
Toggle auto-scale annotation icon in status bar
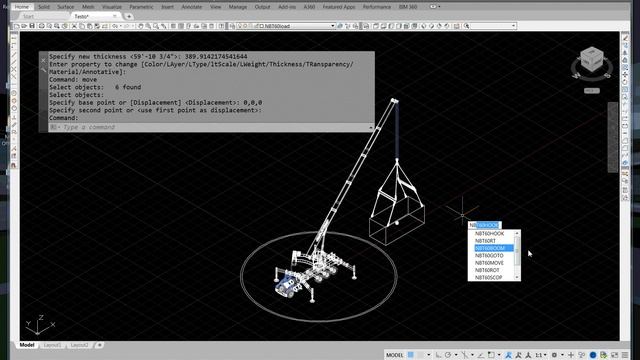[x=519, y=355]
